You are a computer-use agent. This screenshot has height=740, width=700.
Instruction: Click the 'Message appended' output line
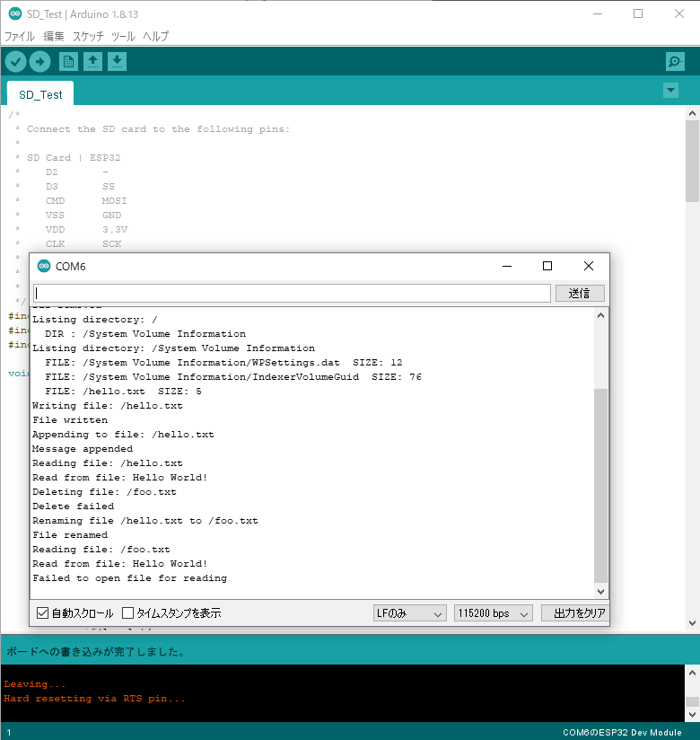[x=83, y=449]
